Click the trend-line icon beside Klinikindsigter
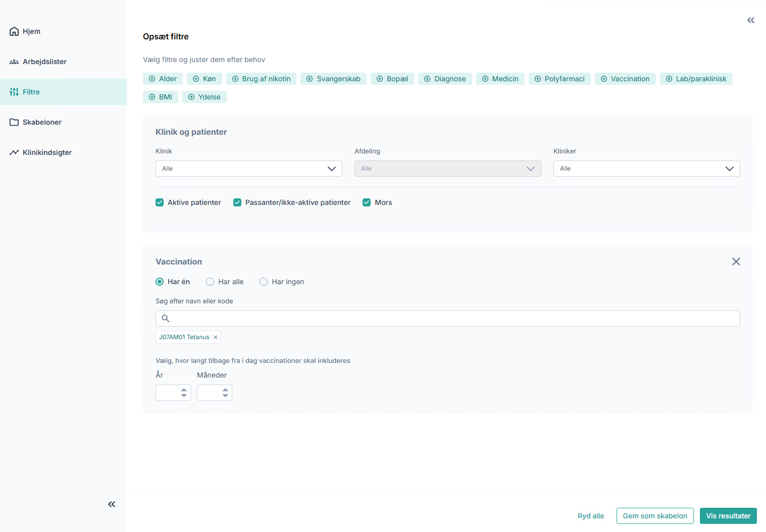The height and width of the screenshot is (532, 766). pos(14,152)
